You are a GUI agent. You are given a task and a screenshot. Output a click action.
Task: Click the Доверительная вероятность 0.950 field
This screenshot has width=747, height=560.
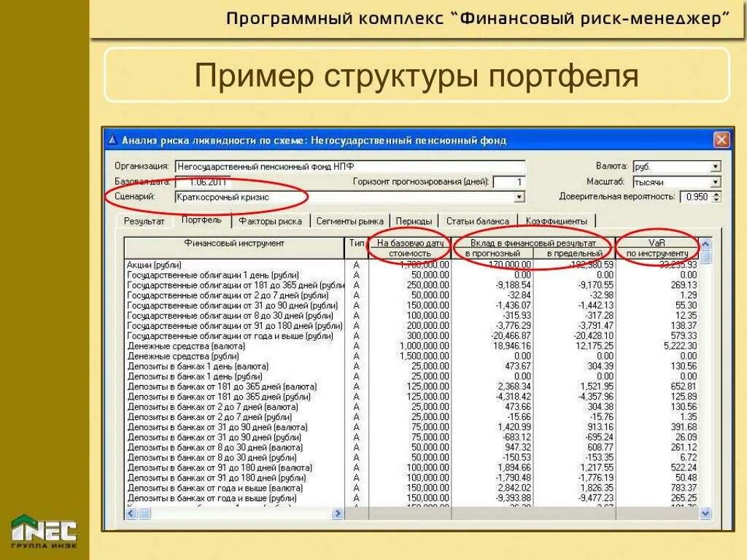pos(697,197)
